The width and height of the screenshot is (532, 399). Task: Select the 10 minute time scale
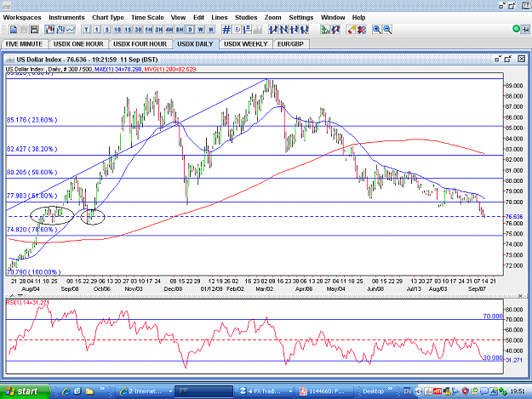pos(117,30)
